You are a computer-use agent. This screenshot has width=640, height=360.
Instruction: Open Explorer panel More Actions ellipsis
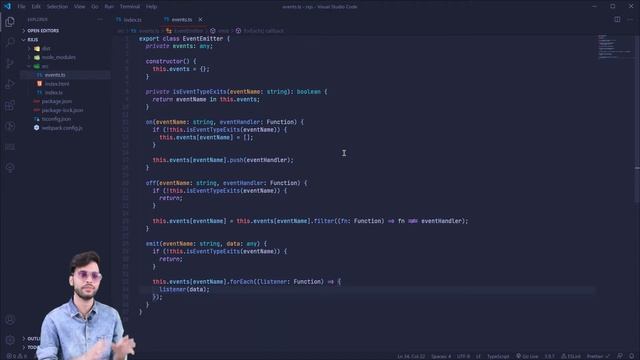coord(100,19)
